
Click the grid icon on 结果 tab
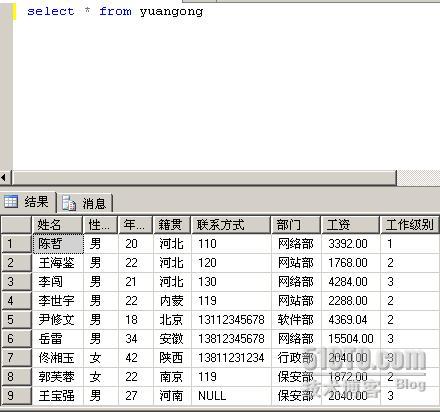(x=11, y=202)
